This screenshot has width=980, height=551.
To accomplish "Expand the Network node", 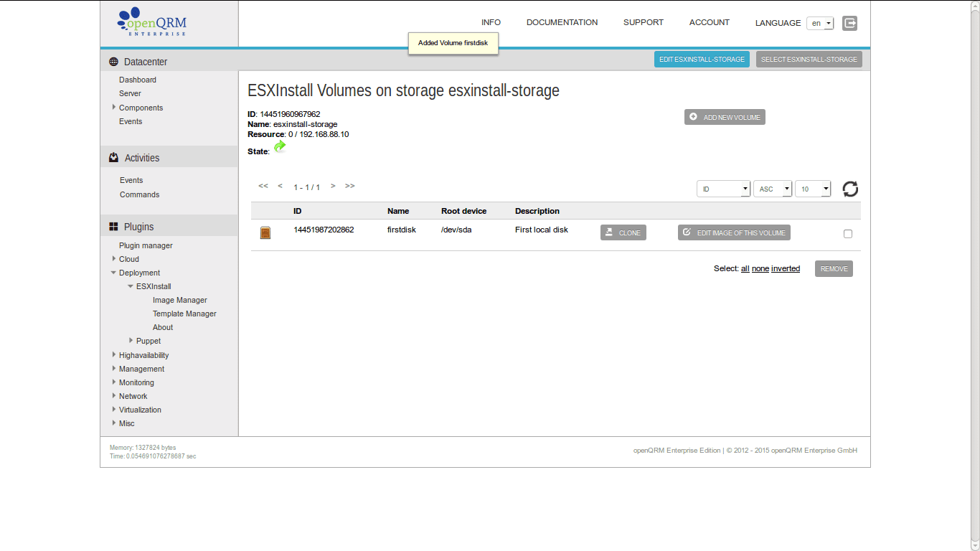I will pyautogui.click(x=114, y=396).
